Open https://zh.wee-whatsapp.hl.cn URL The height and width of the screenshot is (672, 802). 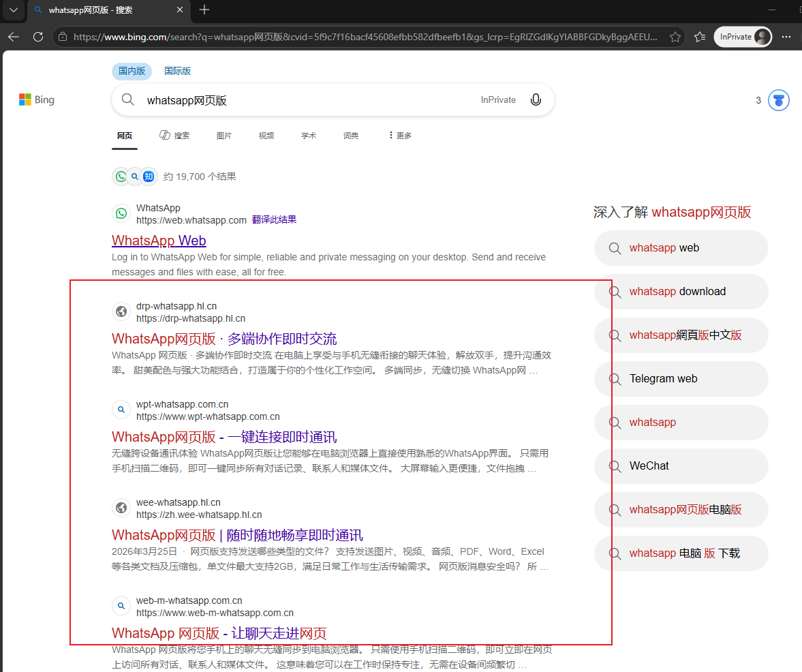pyautogui.click(x=199, y=515)
